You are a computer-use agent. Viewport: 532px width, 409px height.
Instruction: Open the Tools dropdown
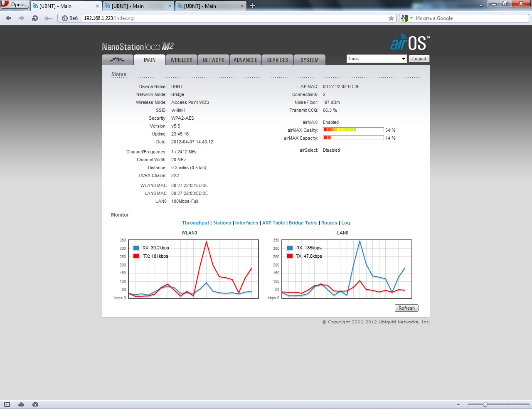coord(376,59)
